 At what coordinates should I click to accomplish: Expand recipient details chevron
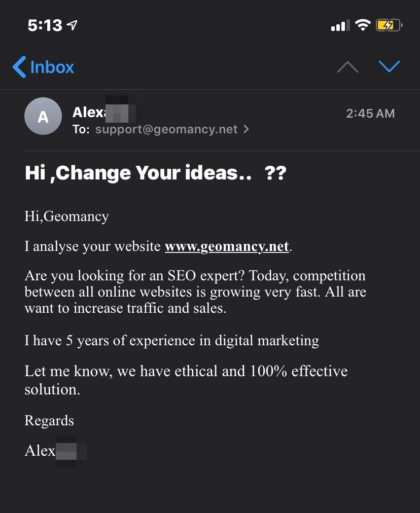(x=247, y=129)
